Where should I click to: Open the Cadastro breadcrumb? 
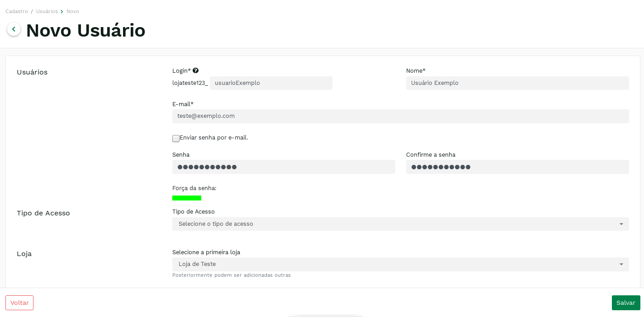pyautogui.click(x=17, y=11)
